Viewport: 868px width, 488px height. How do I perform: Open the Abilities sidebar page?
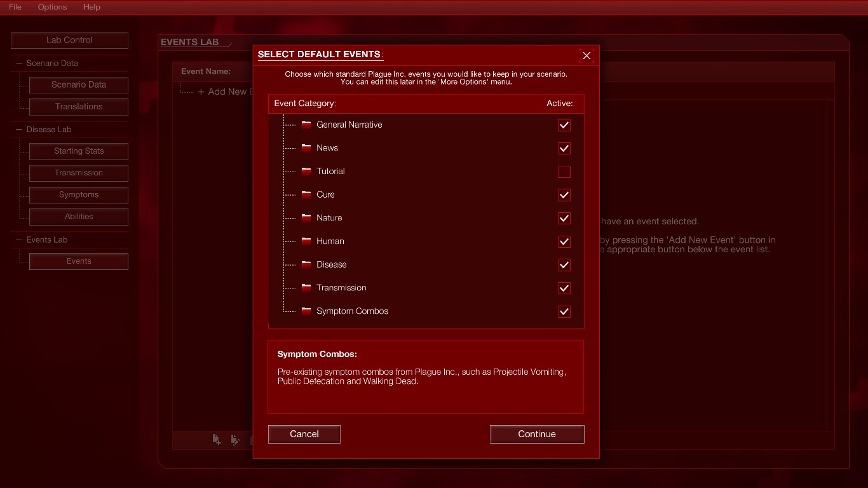click(79, 217)
